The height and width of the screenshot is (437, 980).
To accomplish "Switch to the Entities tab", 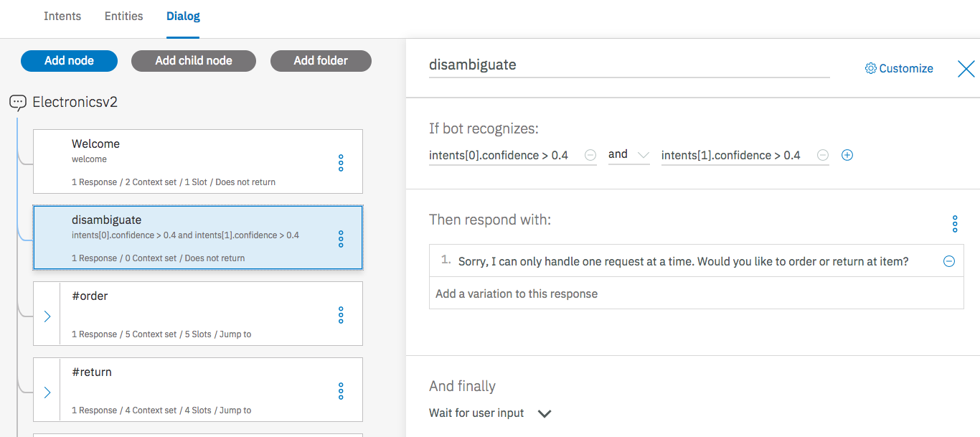I will coord(123,16).
